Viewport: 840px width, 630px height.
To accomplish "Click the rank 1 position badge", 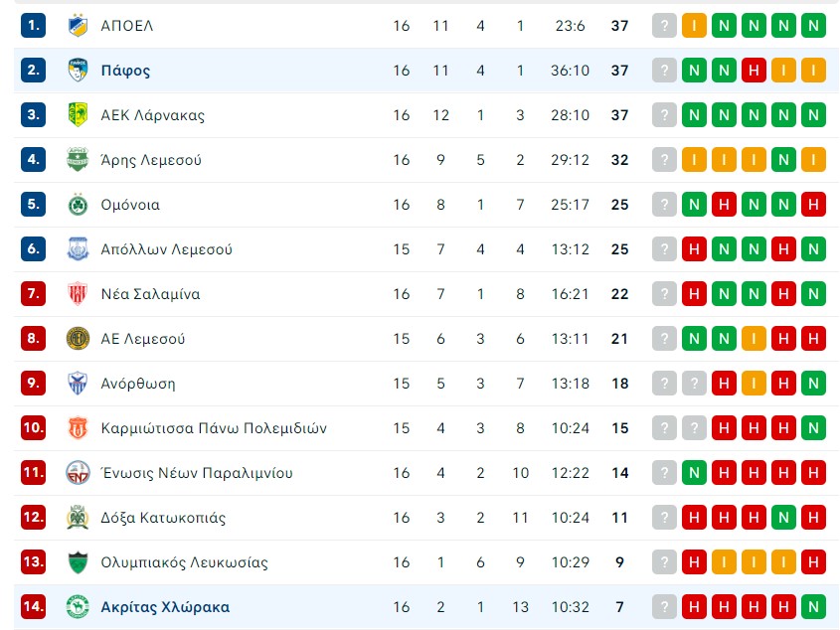I will pos(33,26).
